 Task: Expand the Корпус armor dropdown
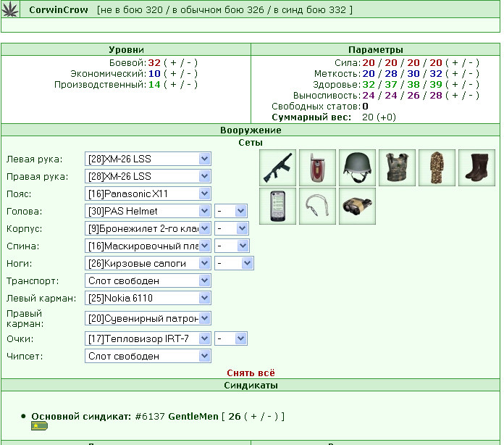(x=148, y=228)
